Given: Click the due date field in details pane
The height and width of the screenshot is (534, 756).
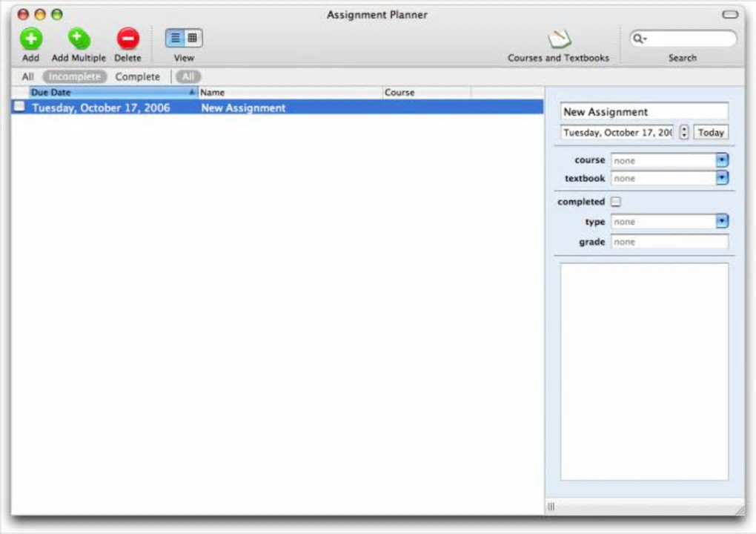Looking at the screenshot, I should point(617,132).
